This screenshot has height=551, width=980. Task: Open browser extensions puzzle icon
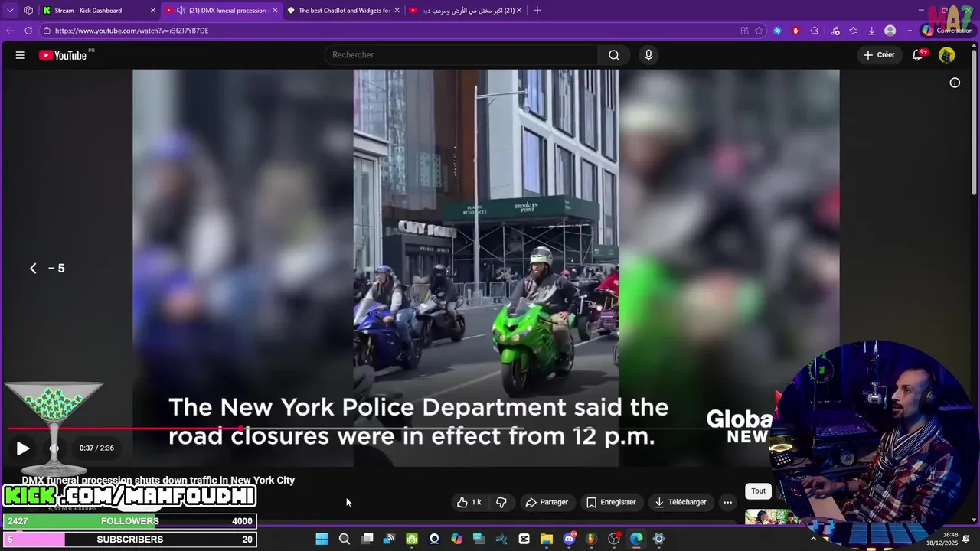click(x=814, y=31)
